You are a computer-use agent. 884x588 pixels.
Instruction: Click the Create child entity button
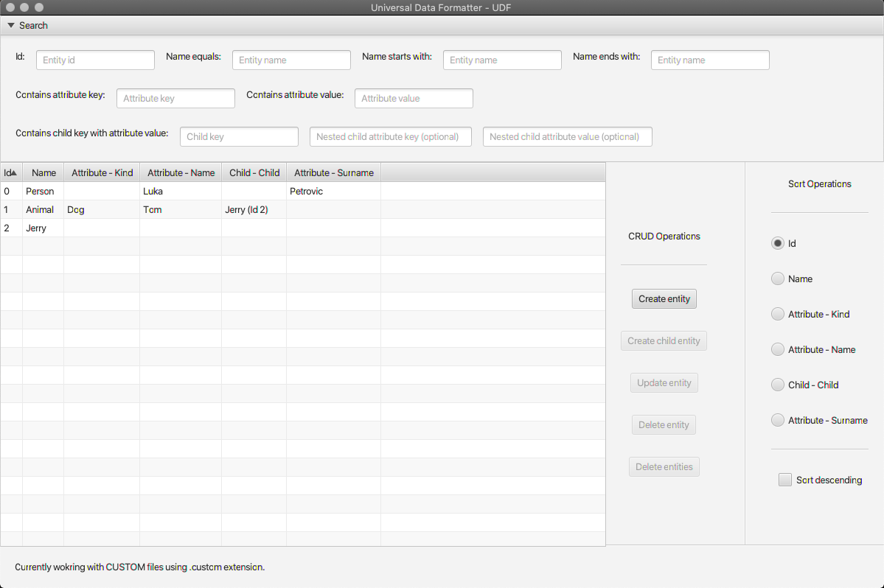pyautogui.click(x=664, y=340)
